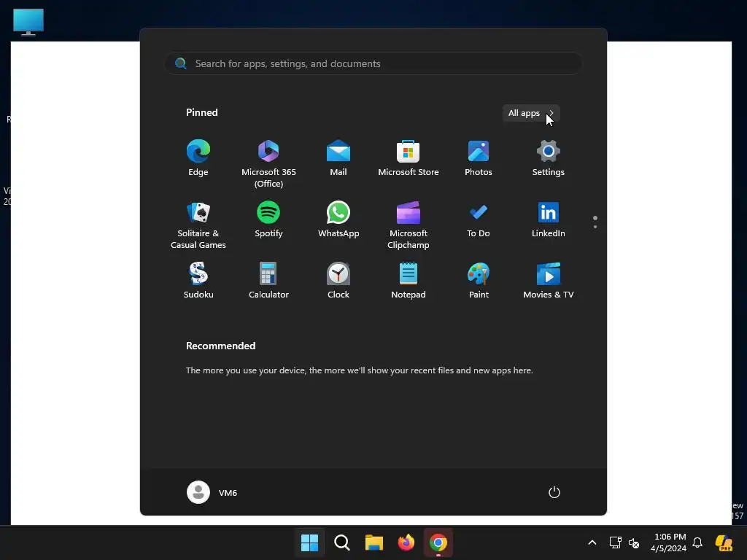This screenshot has height=560, width=747.
Task: Expand the All apps list
Action: pyautogui.click(x=531, y=113)
